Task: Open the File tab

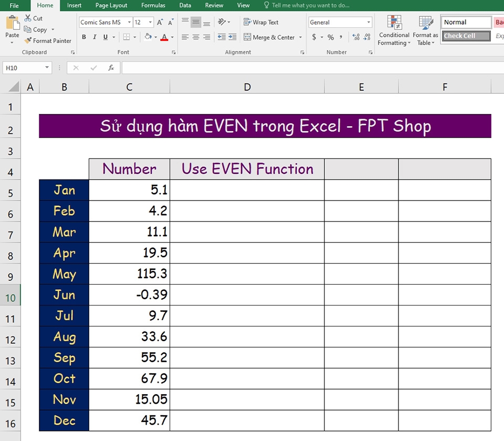Action: 14,5
